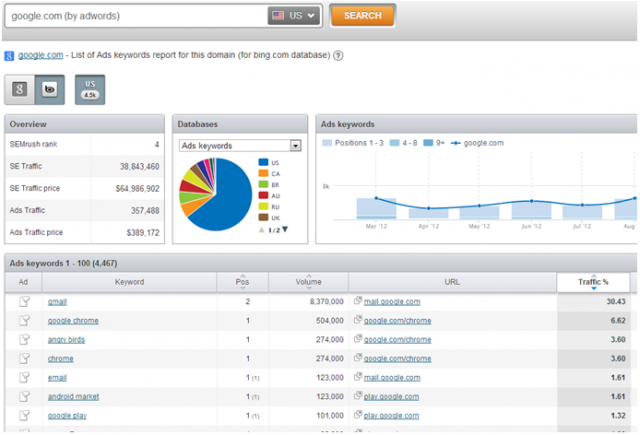This screenshot has height=435, width=640.
Task: Select the US 4.5k database tab
Action: [90, 89]
